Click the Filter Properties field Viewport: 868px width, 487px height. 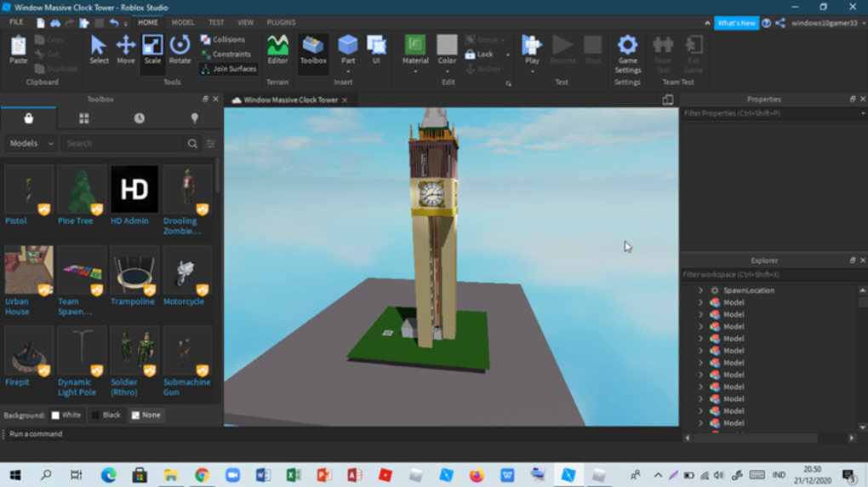click(773, 113)
